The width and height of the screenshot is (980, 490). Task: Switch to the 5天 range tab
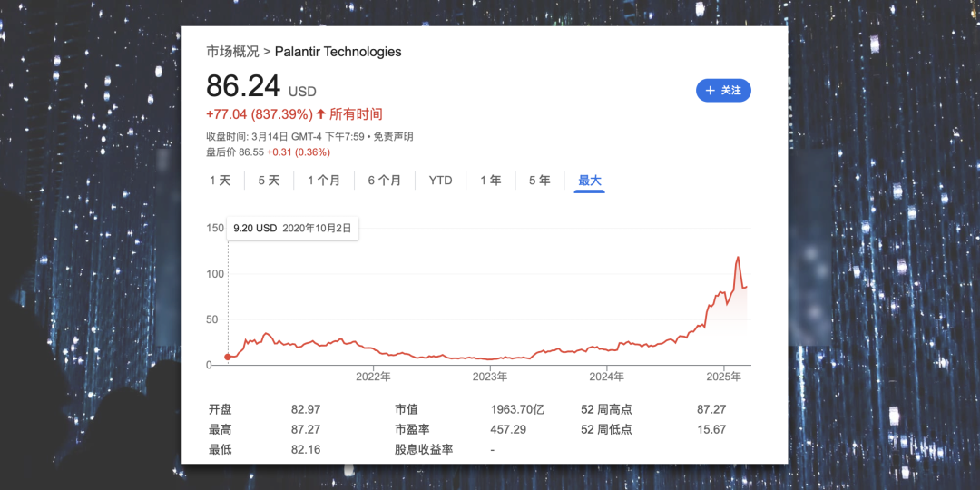coord(269,181)
